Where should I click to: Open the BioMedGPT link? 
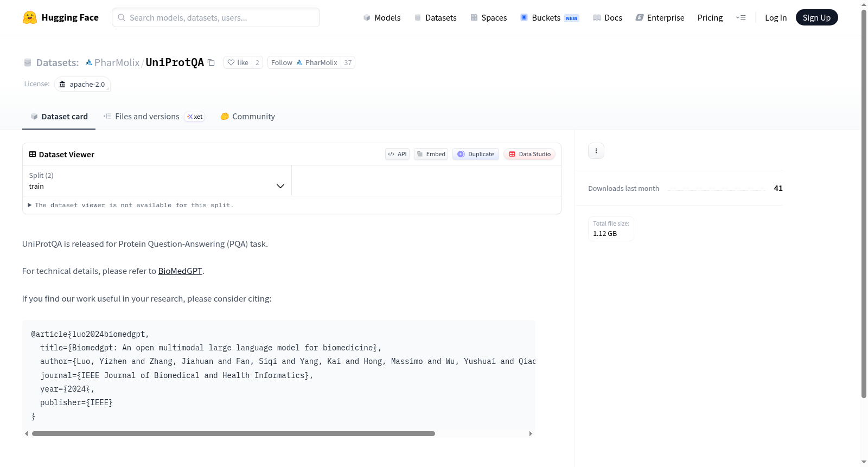point(180,271)
